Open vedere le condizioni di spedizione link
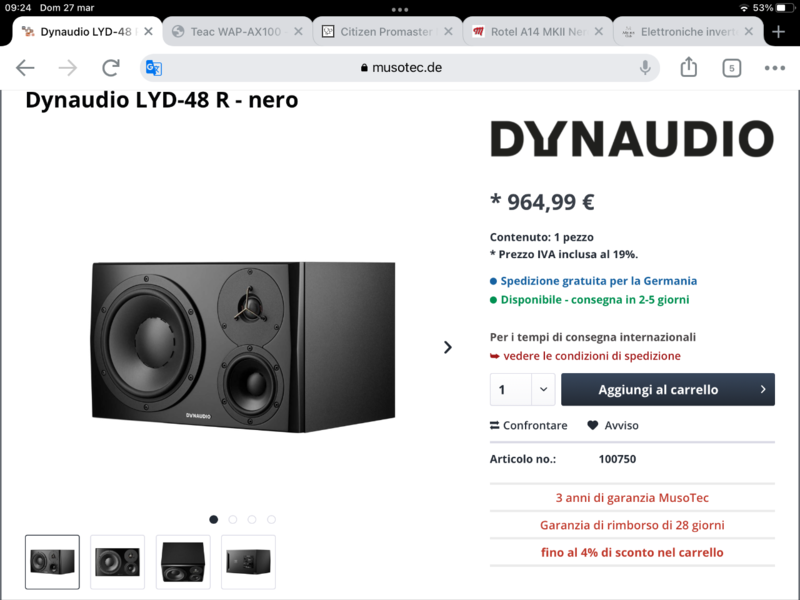The width and height of the screenshot is (800, 600). (591, 356)
